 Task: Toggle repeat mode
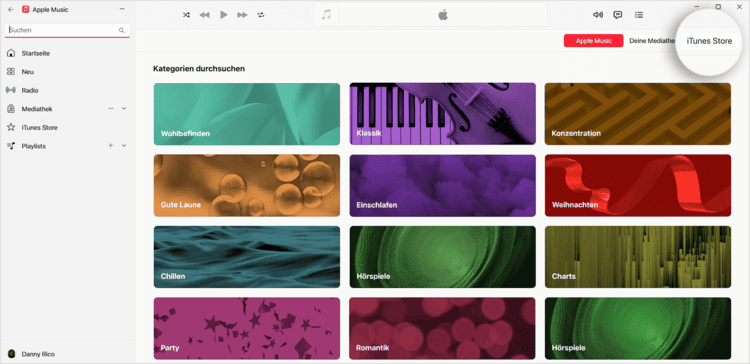[261, 15]
